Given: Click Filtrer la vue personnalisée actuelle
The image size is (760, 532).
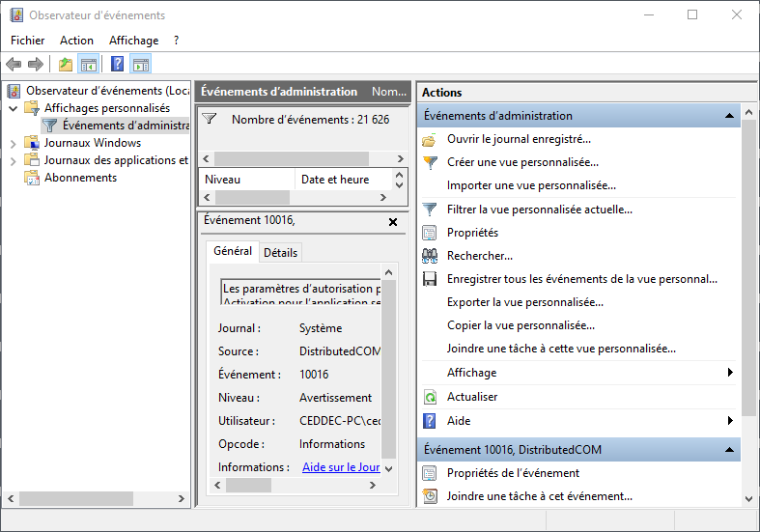Looking at the screenshot, I should click(x=539, y=210).
